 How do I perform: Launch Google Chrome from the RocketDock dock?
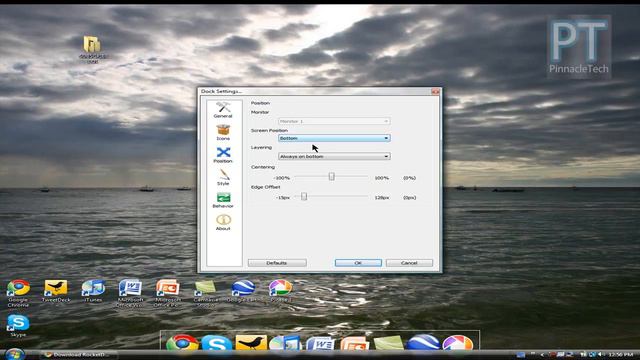[x=182, y=342]
